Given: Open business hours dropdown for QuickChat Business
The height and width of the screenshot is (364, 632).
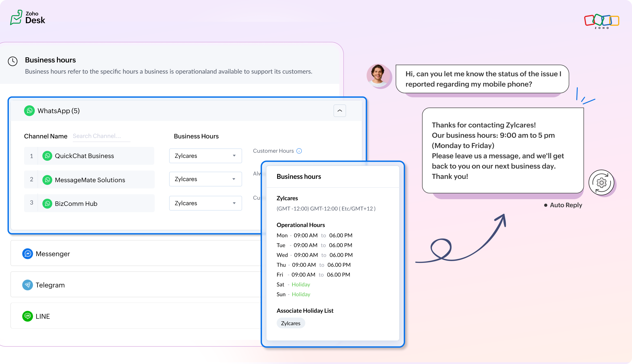Looking at the screenshot, I should point(205,156).
